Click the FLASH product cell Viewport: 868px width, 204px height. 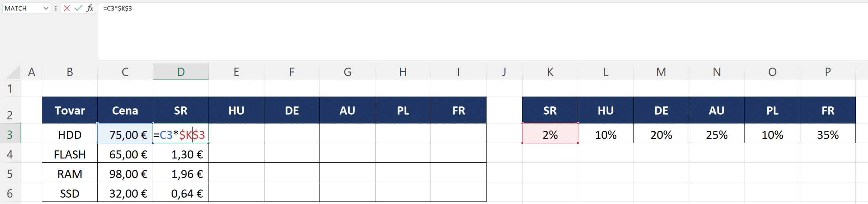point(70,154)
